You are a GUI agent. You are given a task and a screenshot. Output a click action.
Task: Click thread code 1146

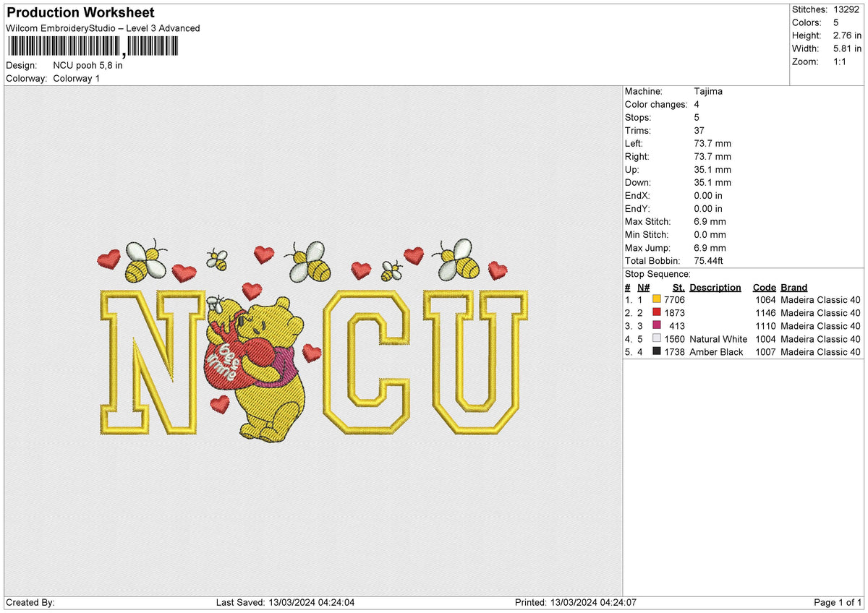(765, 312)
